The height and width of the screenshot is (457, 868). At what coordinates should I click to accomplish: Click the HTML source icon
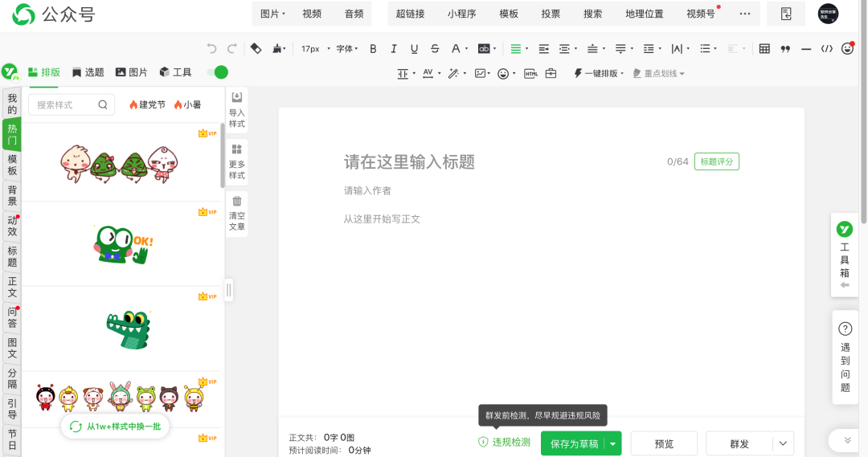coord(530,74)
